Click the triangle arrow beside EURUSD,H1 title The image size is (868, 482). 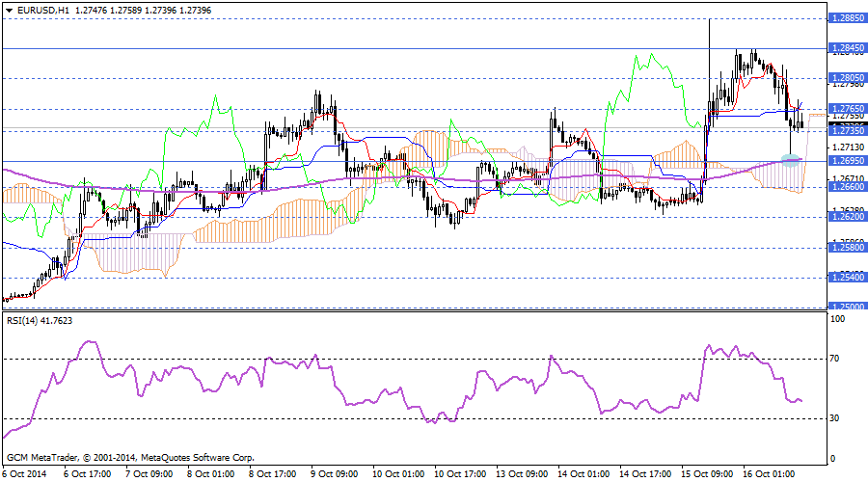click(9, 9)
